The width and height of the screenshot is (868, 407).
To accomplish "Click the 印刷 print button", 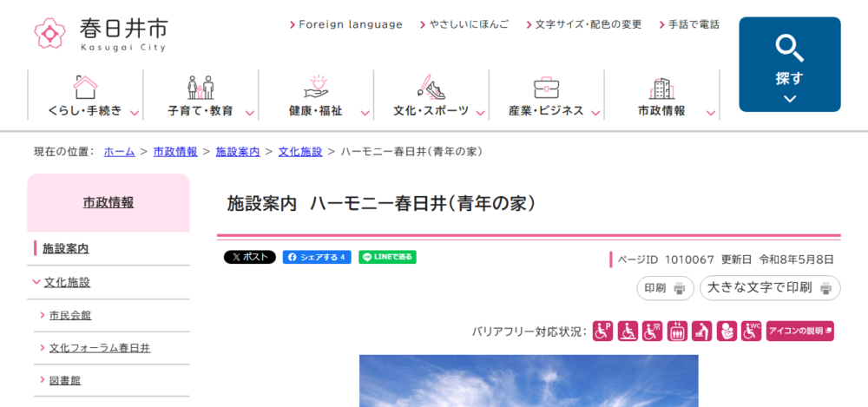I will point(665,288).
